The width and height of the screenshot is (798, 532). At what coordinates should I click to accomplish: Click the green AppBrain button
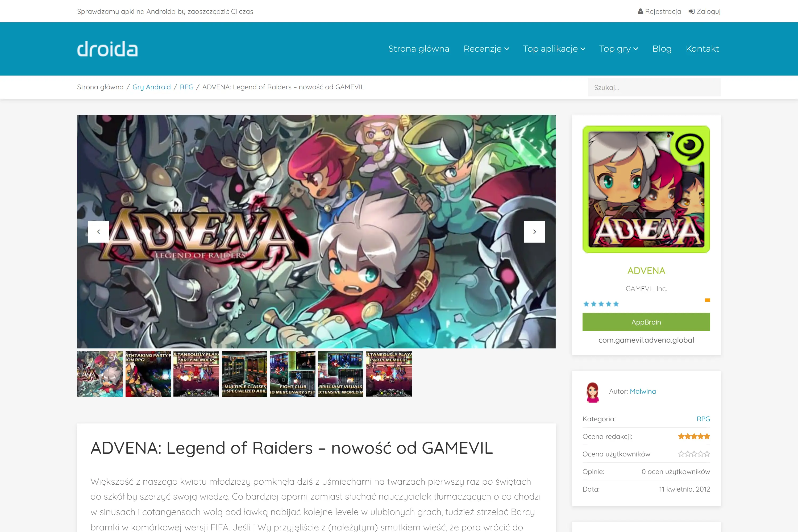tap(646, 322)
